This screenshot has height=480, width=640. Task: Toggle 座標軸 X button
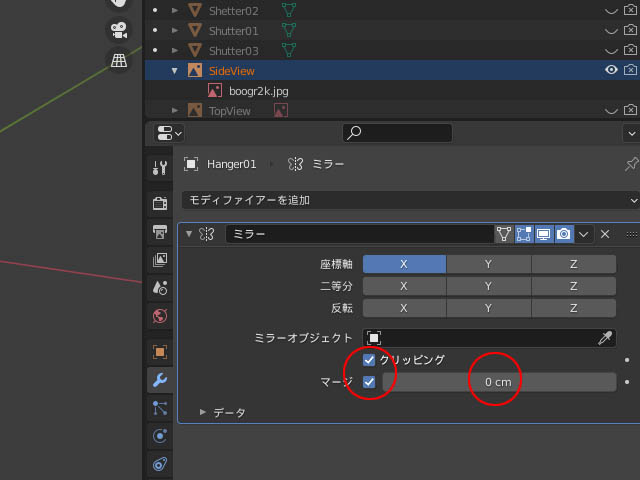pos(404,264)
